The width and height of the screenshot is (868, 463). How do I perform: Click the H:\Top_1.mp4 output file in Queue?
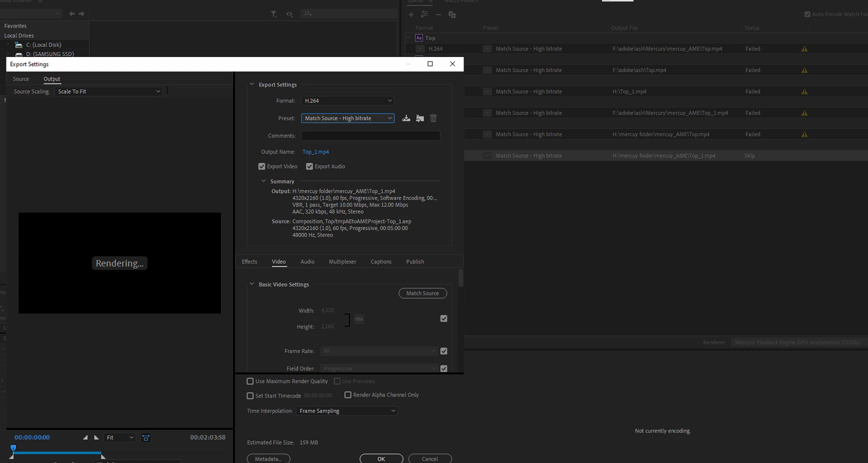click(x=629, y=92)
